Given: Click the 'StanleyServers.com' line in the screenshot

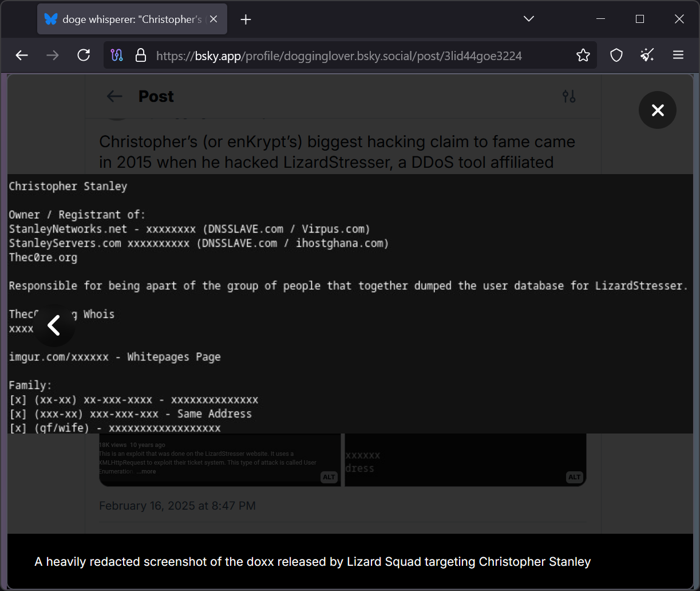Looking at the screenshot, I should pyautogui.click(x=199, y=243).
